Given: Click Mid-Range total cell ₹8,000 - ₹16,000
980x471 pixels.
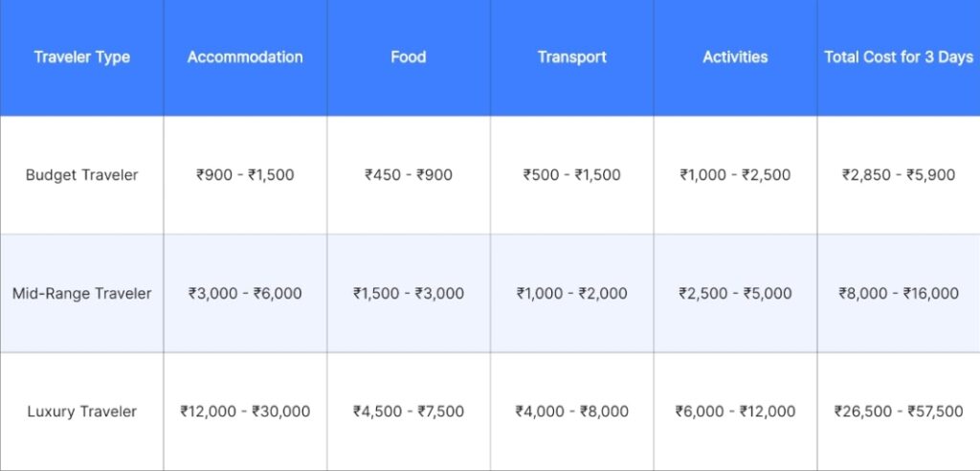Looking at the screenshot, I should coord(899,294).
